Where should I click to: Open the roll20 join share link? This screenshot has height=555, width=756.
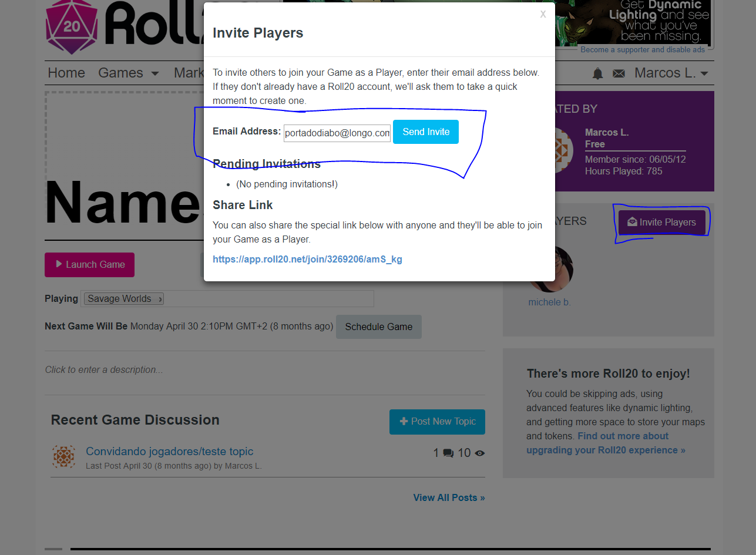click(307, 259)
